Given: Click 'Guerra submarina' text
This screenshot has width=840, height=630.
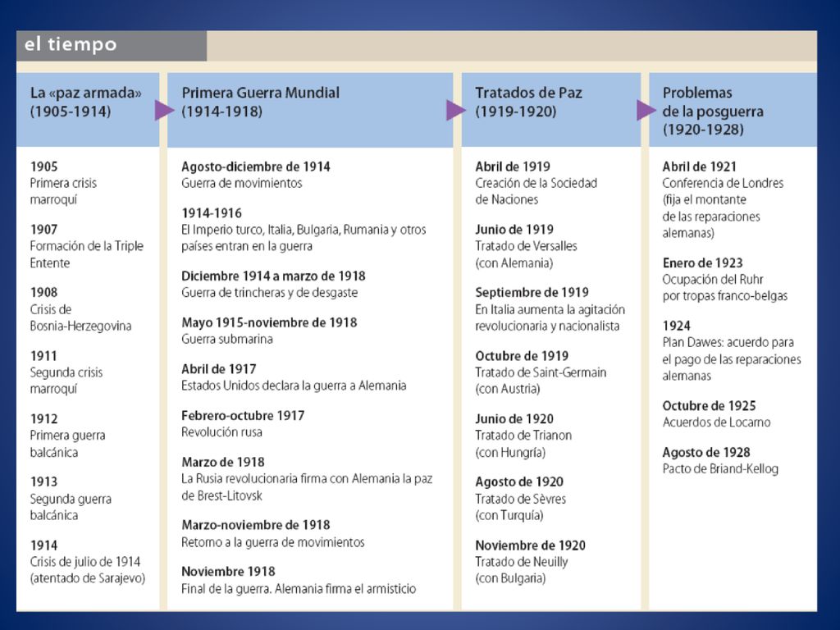Looking at the screenshot, I should point(227,339).
